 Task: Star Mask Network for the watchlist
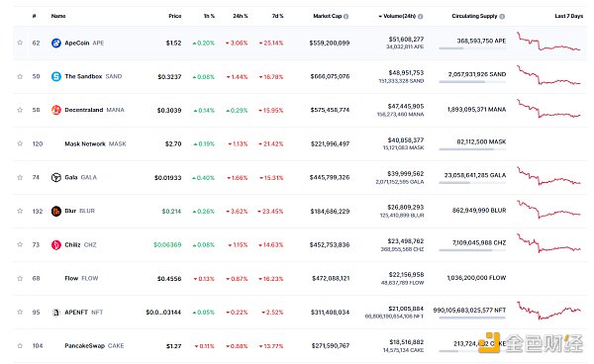[x=20, y=143]
